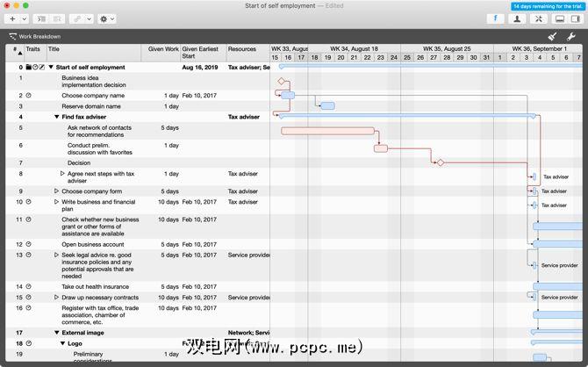Screen dimensions: 588x367
Task: Click clock icon on row 11
Action: point(28,219)
